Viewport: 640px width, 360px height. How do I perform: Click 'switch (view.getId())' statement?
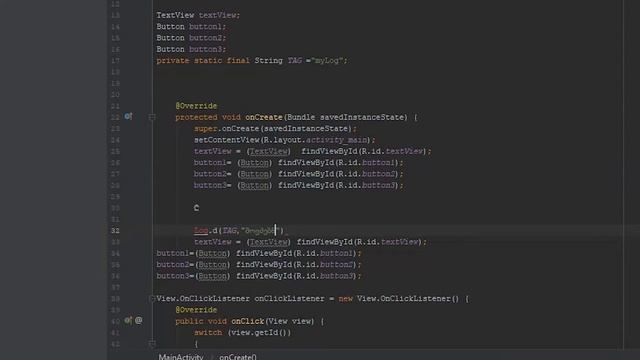(x=243, y=333)
